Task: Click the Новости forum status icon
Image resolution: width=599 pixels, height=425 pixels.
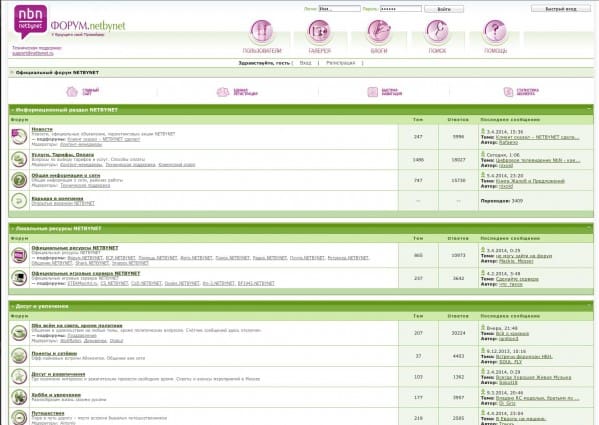Action: coord(19,136)
